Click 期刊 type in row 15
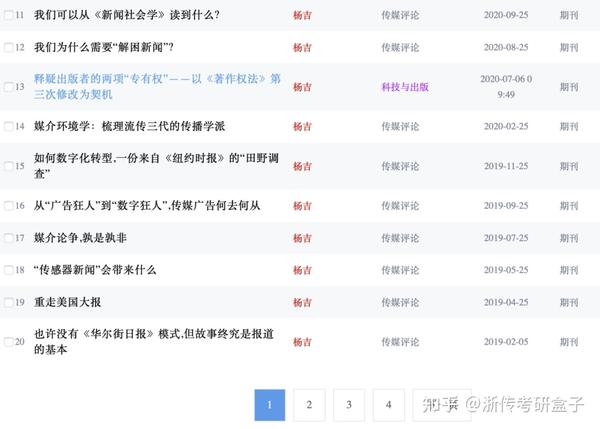The height and width of the screenshot is (429, 600). 569,166
